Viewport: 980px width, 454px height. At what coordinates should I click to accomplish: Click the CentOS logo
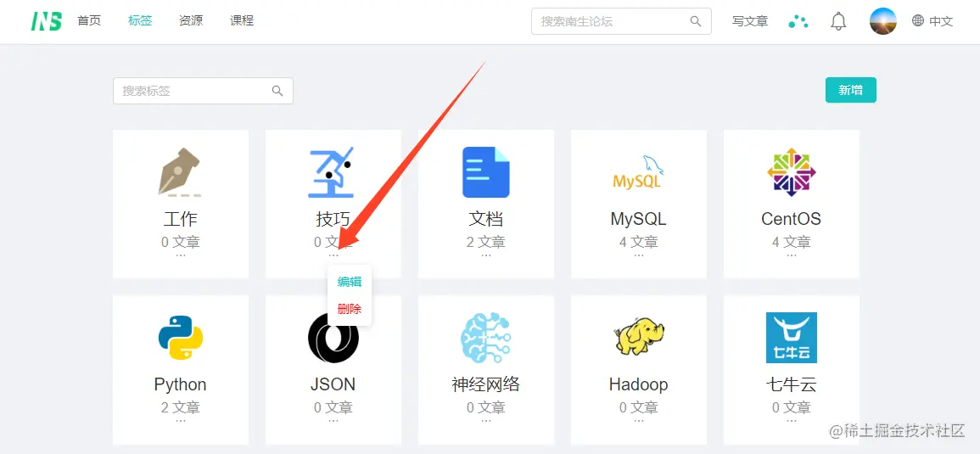(x=792, y=172)
